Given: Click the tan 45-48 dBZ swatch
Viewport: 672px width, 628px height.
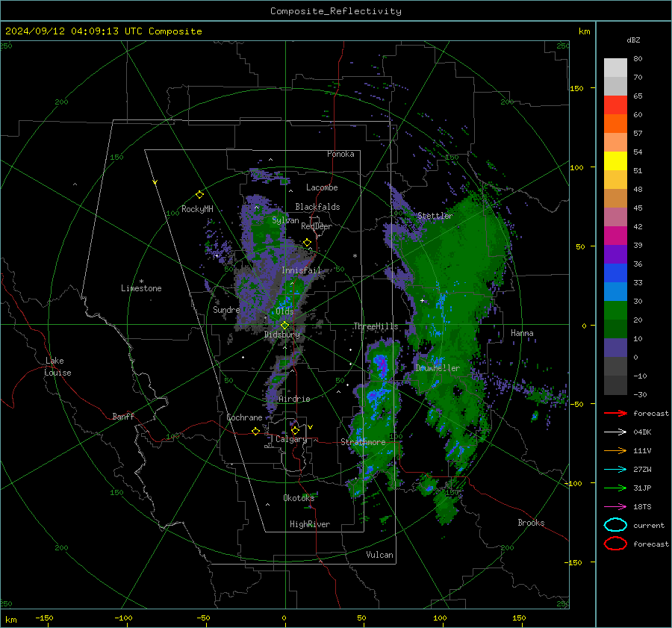Looking at the screenshot, I should click(615, 199).
